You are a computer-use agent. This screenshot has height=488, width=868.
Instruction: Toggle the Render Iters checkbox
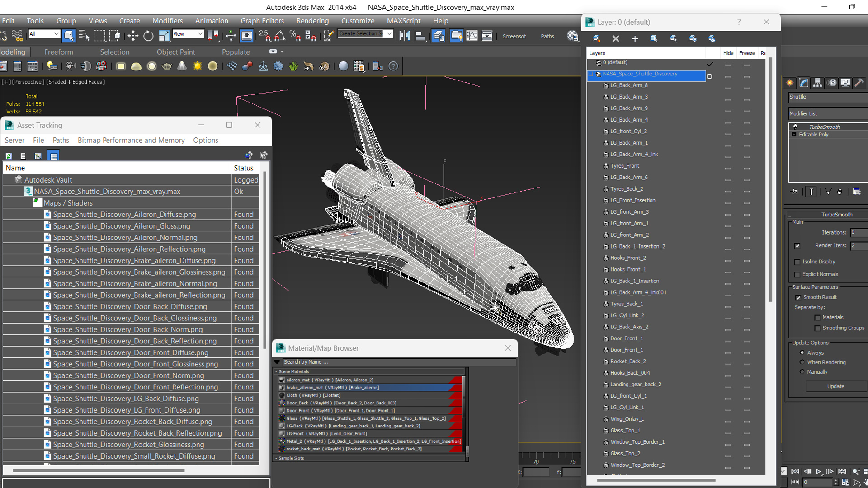coord(797,246)
